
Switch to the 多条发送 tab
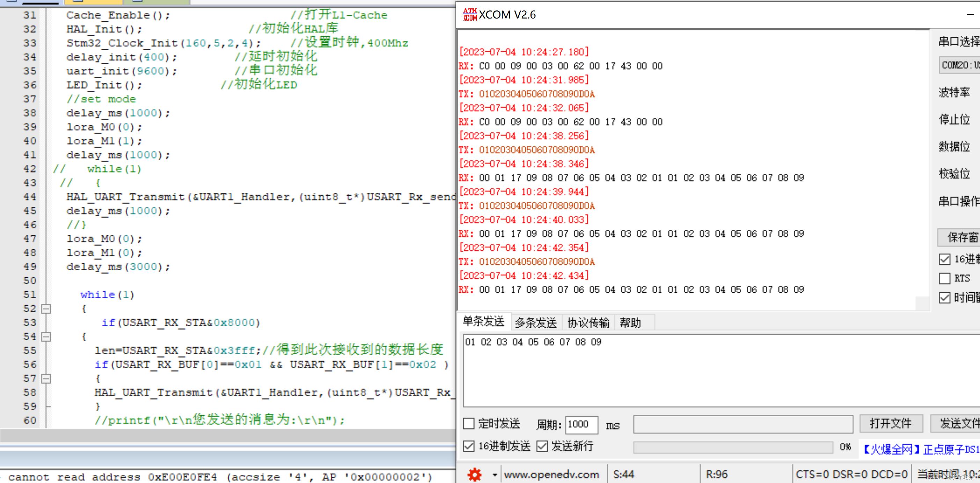(535, 323)
